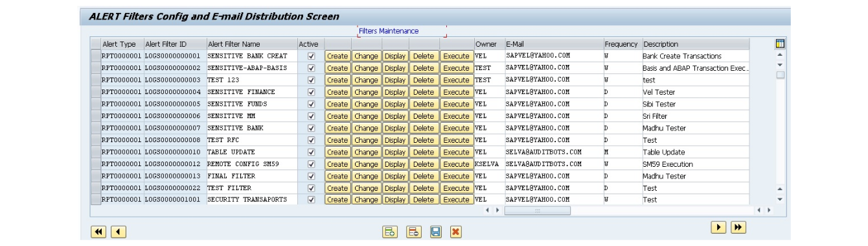Image resolution: width=868 pixels, height=246 pixels.
Task: Toggle the Active checkbox for SECURITY TRANSAPORTS
Action: [x=311, y=200]
